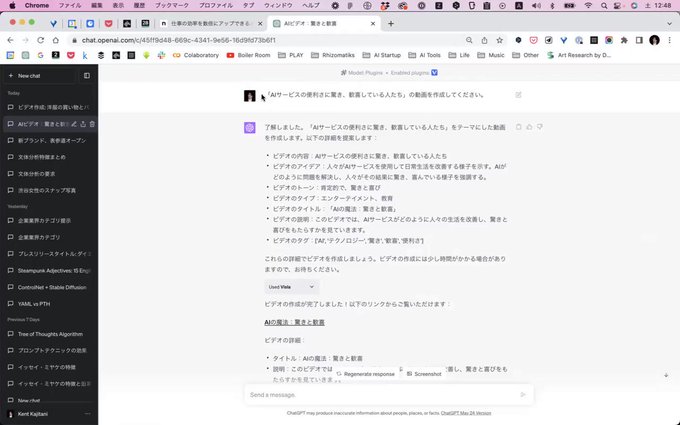This screenshot has height=425, width=680.
Task: Open the AIの魔法：驚きと歓喜 video link
Action: click(x=294, y=322)
